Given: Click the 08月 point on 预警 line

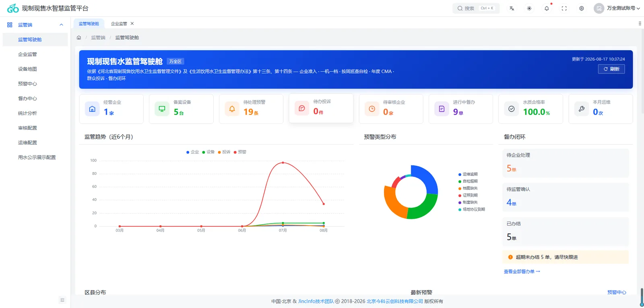Looking at the screenshot, I should pos(324,204).
